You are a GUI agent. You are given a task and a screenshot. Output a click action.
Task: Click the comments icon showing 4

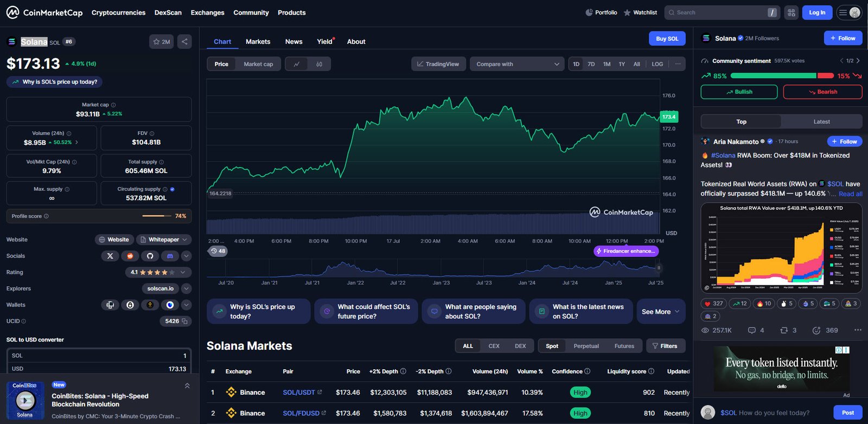[756, 330]
